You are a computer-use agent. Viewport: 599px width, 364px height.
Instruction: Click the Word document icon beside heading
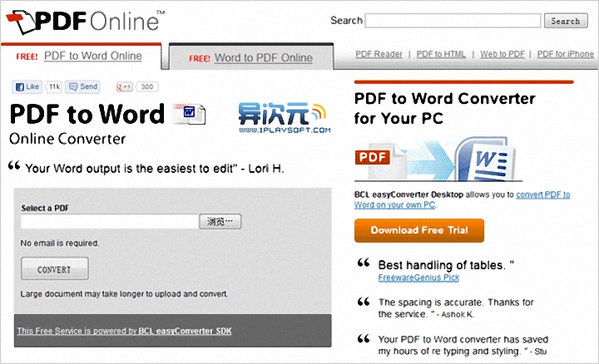click(190, 114)
